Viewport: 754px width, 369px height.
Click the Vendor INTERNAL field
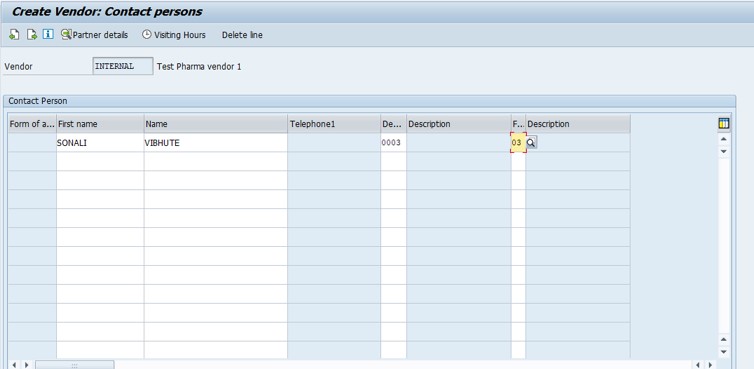tap(123, 66)
